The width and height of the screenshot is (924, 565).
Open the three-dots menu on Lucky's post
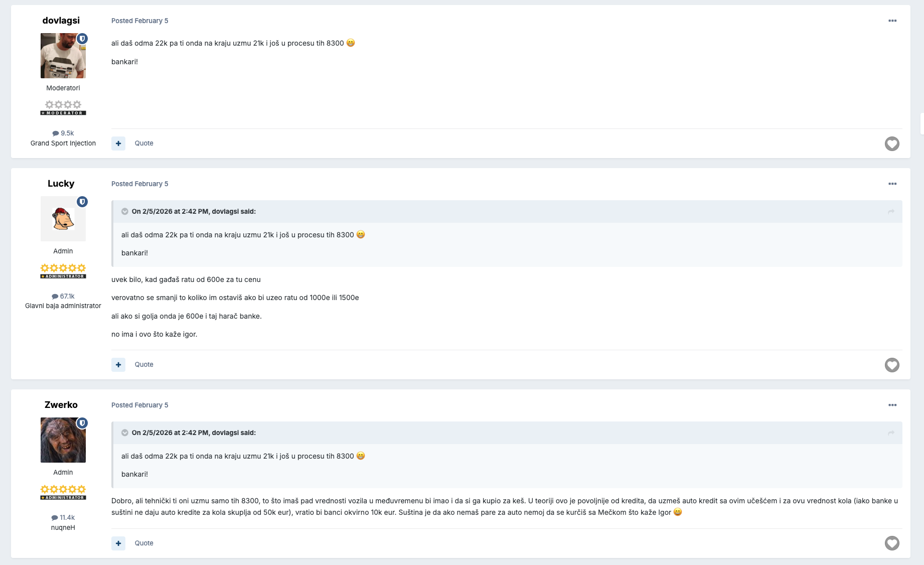[x=892, y=184]
